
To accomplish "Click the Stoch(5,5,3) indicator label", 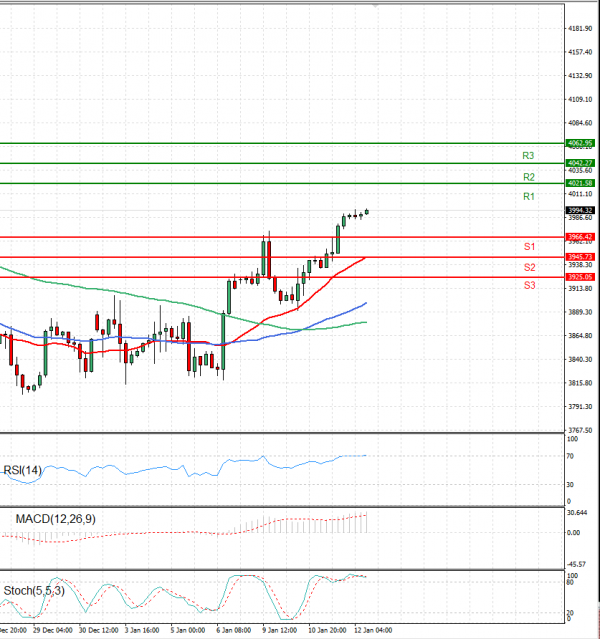I will click(x=34, y=591).
